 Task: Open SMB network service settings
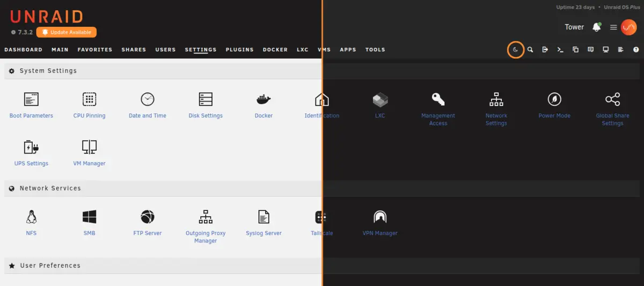(89, 223)
